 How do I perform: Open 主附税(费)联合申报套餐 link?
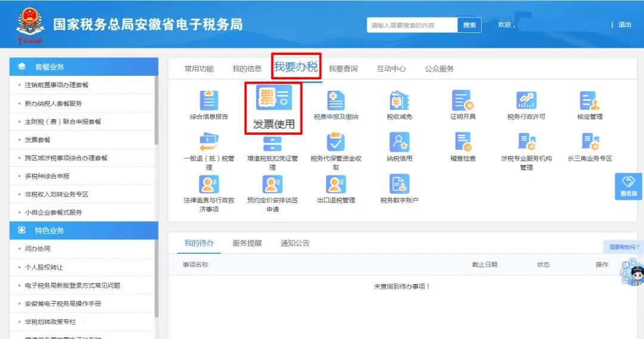[63, 122]
